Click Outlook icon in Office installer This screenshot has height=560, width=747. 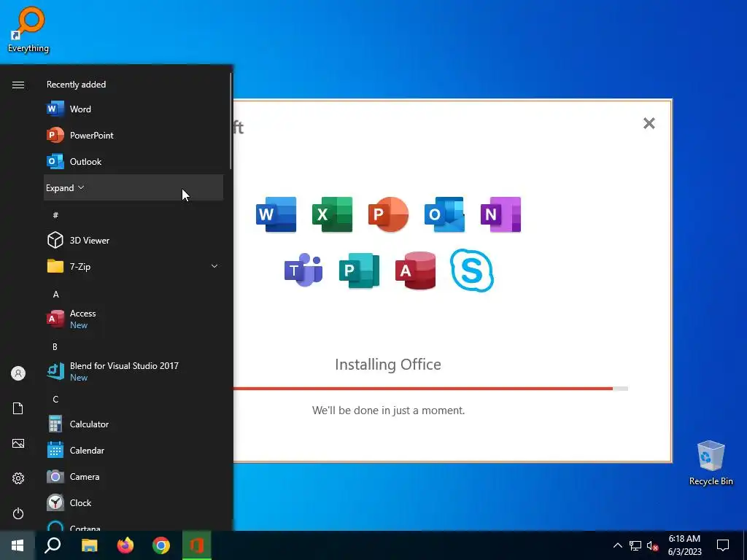pos(444,214)
